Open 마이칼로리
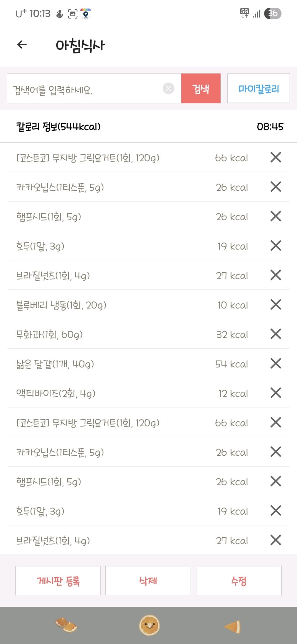Screen dimensions: 297x644 click(x=259, y=89)
